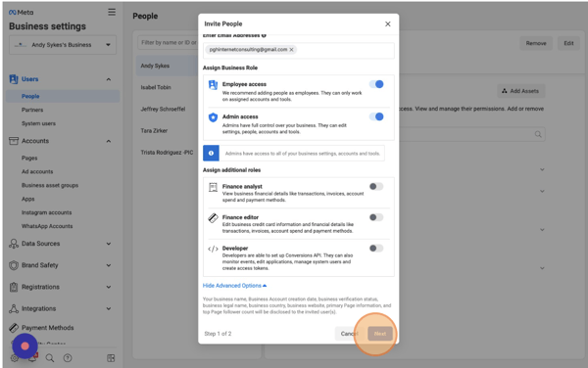
Task: Open Partners in the sidebar
Action: 32,110
